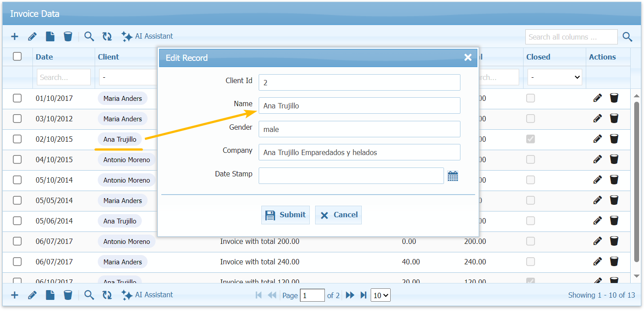Click the Company input field
The image size is (644, 311).
point(359,152)
